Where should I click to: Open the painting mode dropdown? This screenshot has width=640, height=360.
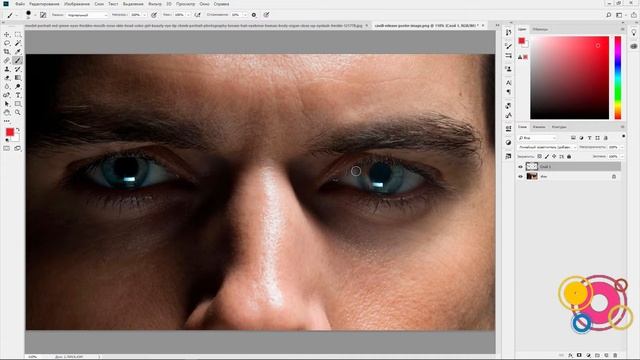click(x=87, y=15)
